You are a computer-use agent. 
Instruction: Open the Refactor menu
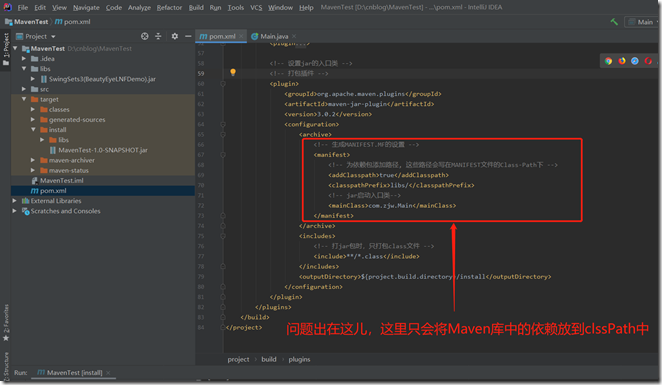click(169, 8)
